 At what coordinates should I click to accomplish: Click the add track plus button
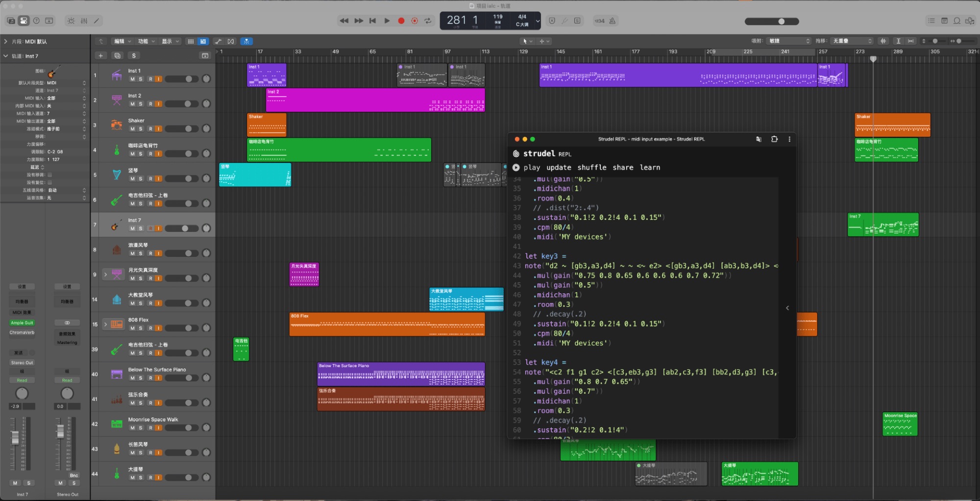tap(100, 55)
